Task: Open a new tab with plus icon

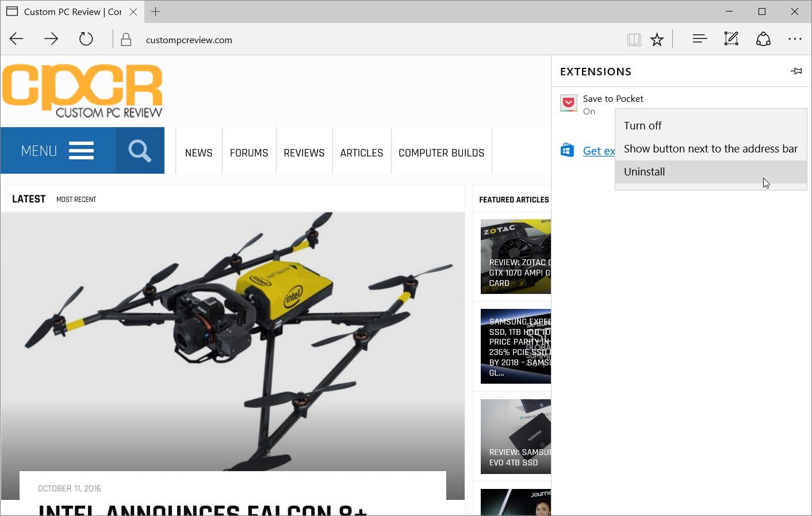Action: click(155, 12)
